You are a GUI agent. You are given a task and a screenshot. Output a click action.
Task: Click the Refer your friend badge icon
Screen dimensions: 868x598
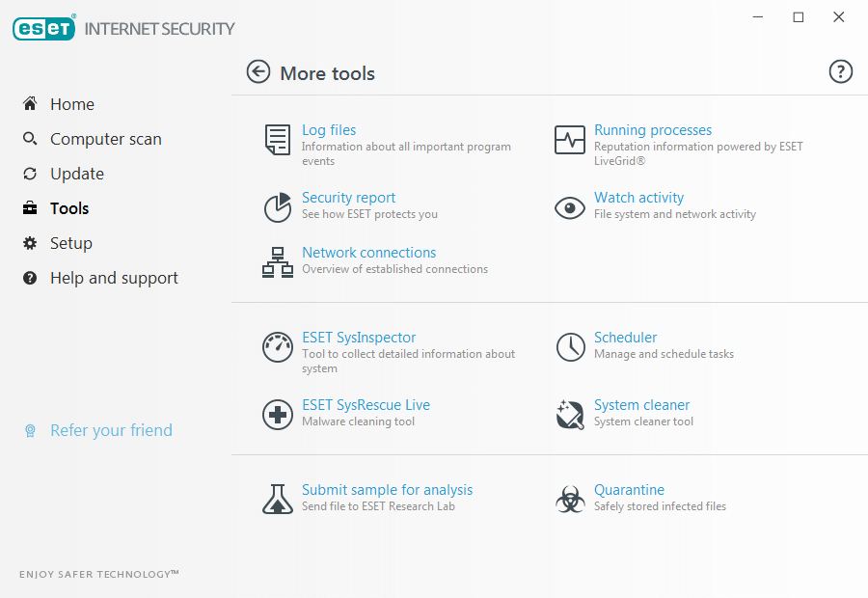[30, 430]
